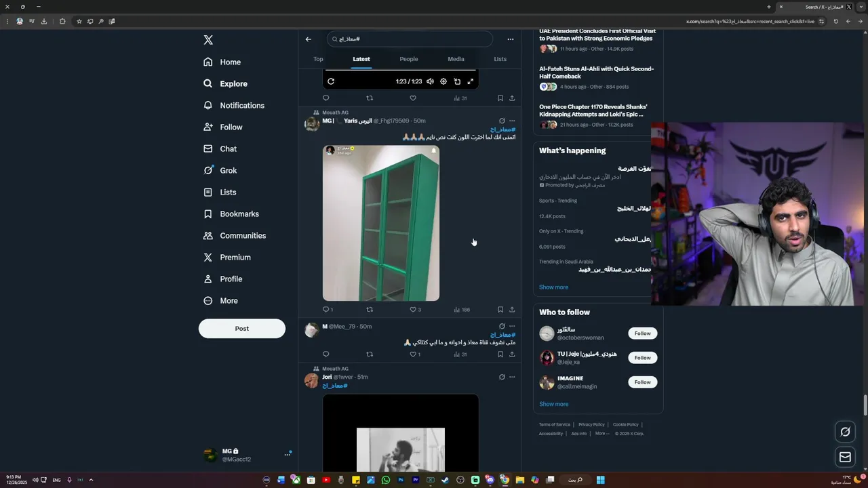Reply to the green cabinet post
868x488 pixels.
(x=326, y=310)
